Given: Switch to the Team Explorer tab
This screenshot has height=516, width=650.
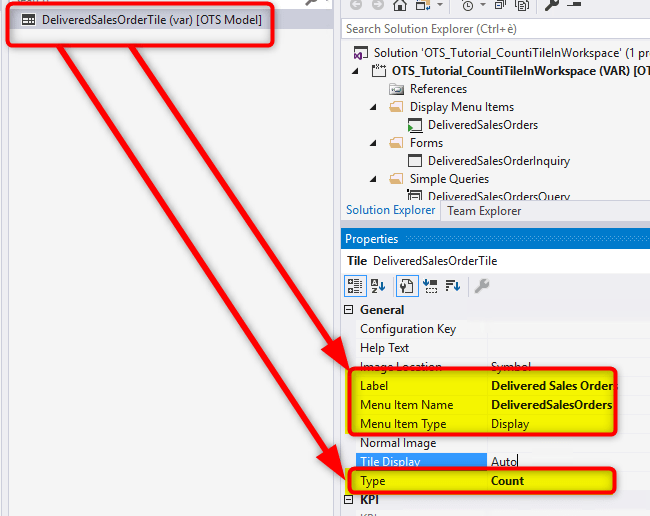Looking at the screenshot, I should click(484, 211).
